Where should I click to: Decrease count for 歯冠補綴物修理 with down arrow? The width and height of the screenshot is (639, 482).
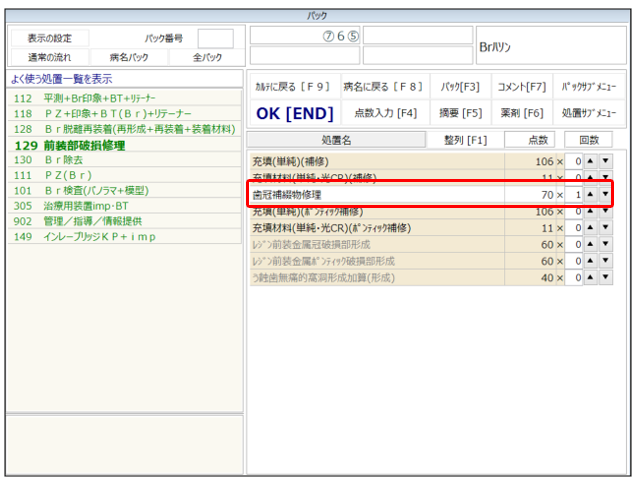click(x=605, y=194)
